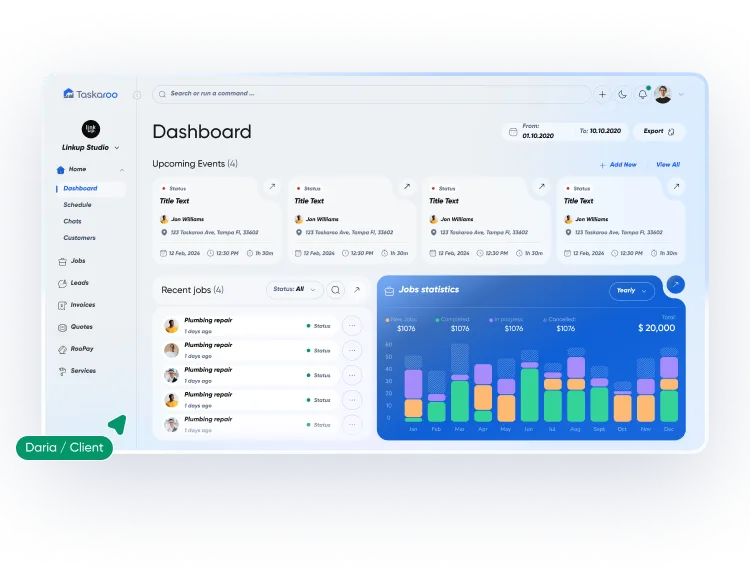The width and height of the screenshot is (750, 581).
Task: Click the Jobs statistics briefcase icon
Action: point(389,291)
